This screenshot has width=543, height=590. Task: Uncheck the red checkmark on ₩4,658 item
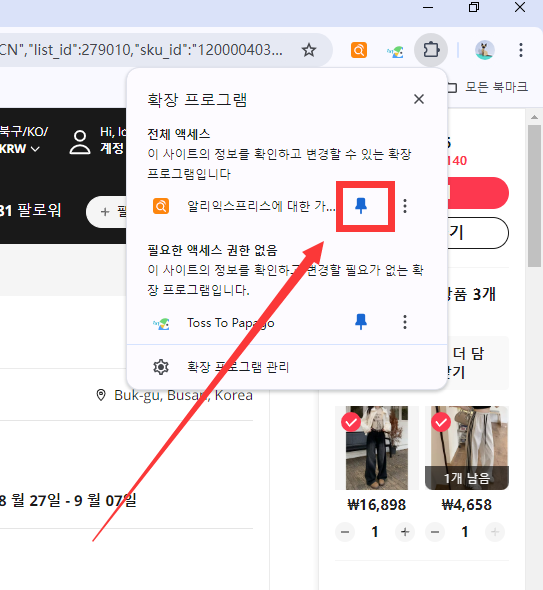pos(441,423)
